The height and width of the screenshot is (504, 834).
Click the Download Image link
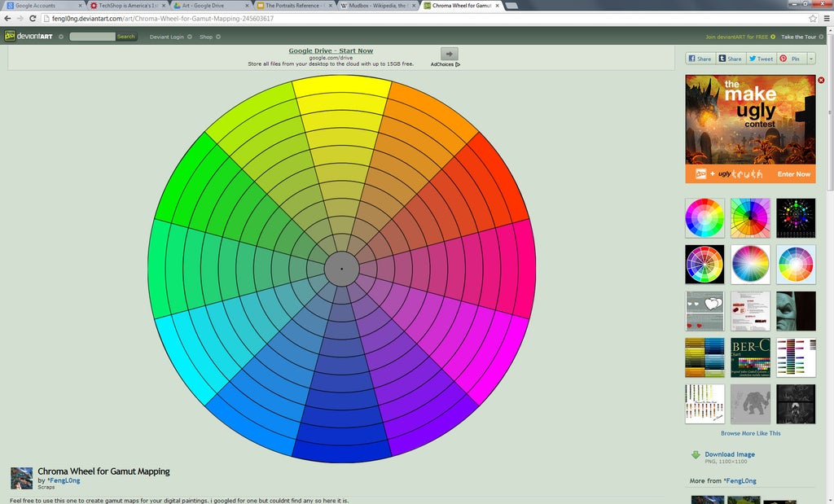[729, 454]
